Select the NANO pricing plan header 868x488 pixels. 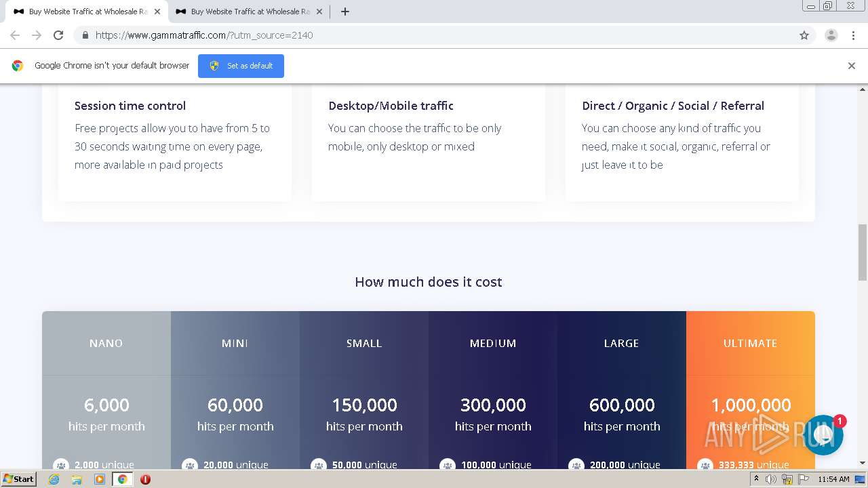[x=106, y=344]
